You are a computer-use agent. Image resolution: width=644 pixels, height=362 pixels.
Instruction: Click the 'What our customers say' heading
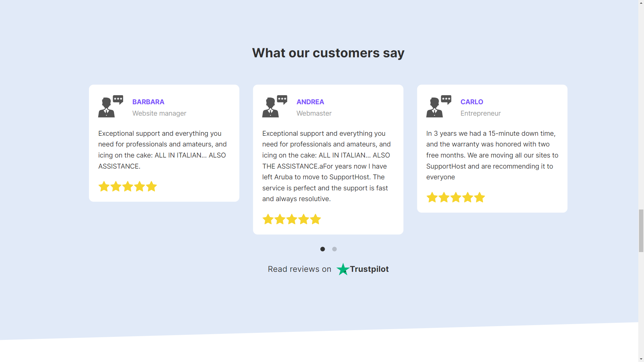[328, 53]
